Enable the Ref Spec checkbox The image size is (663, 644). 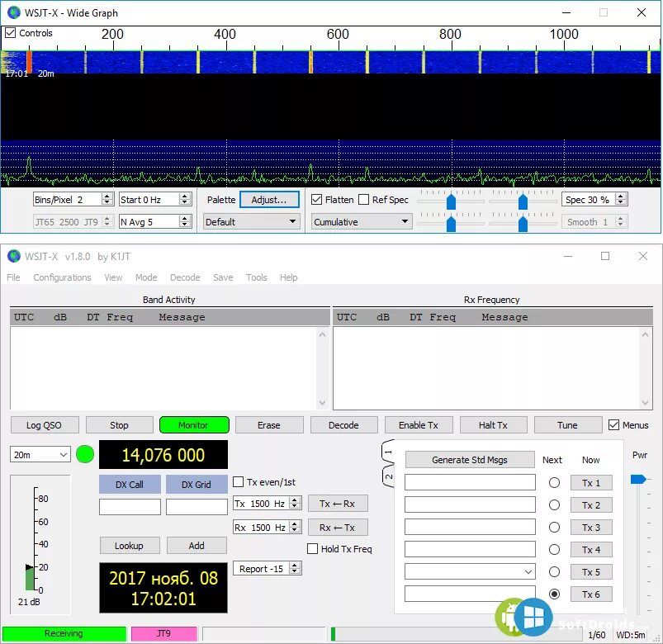[x=363, y=200]
